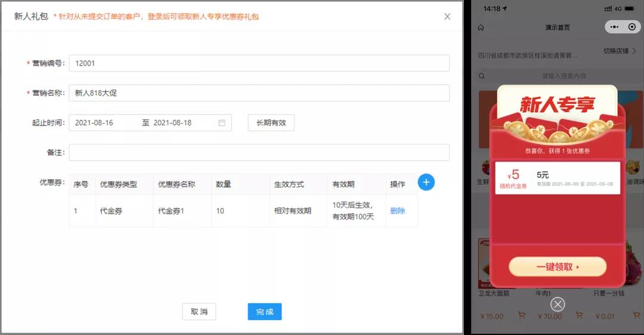Viewport: 644px width, 335px height.
Task: Tap the search magnifier icon on phone
Action: point(482,76)
